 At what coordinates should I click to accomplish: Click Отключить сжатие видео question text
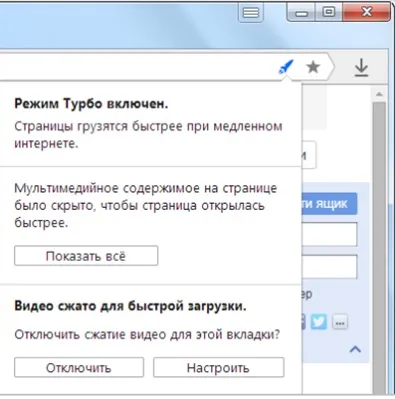click(147, 334)
